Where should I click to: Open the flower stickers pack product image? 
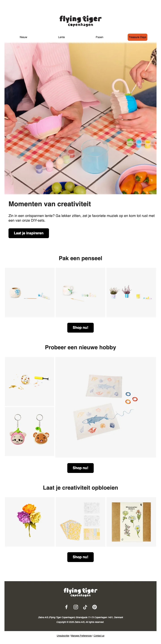pos(131,521)
